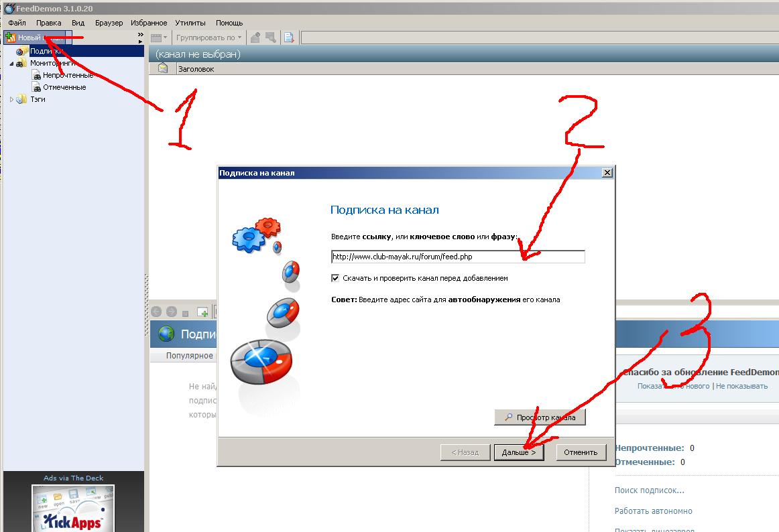Image resolution: width=779 pixels, height=532 pixels.
Task: Click the disabled Назад button
Action: tap(465, 452)
